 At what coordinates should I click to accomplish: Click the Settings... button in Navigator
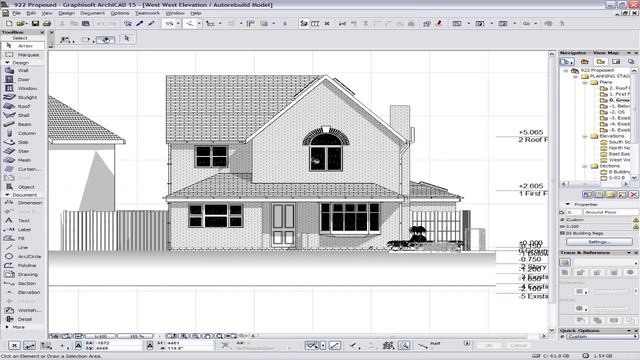599,242
